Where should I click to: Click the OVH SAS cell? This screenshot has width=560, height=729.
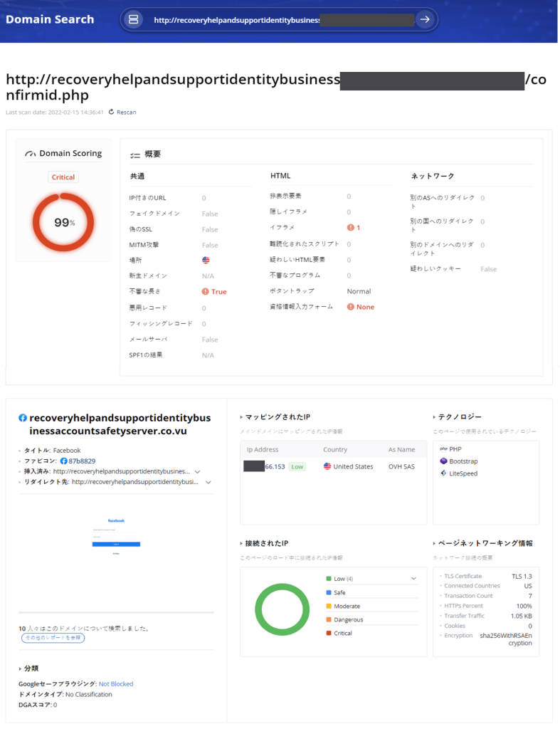coord(401,466)
